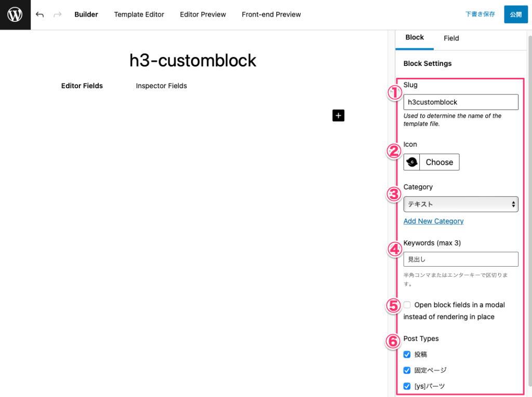Click the 下書き保存 save draft link
Image resolution: width=532 pixels, height=397 pixels.
(x=480, y=15)
